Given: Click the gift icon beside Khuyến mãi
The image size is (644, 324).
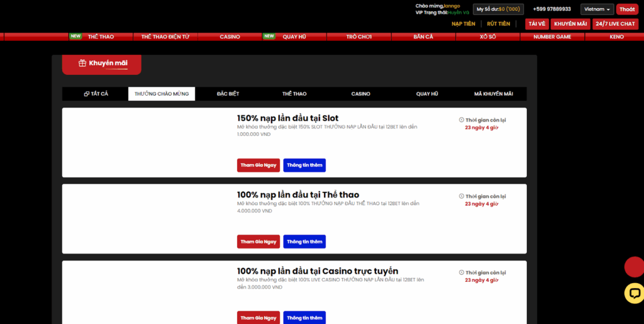Looking at the screenshot, I should tap(82, 64).
